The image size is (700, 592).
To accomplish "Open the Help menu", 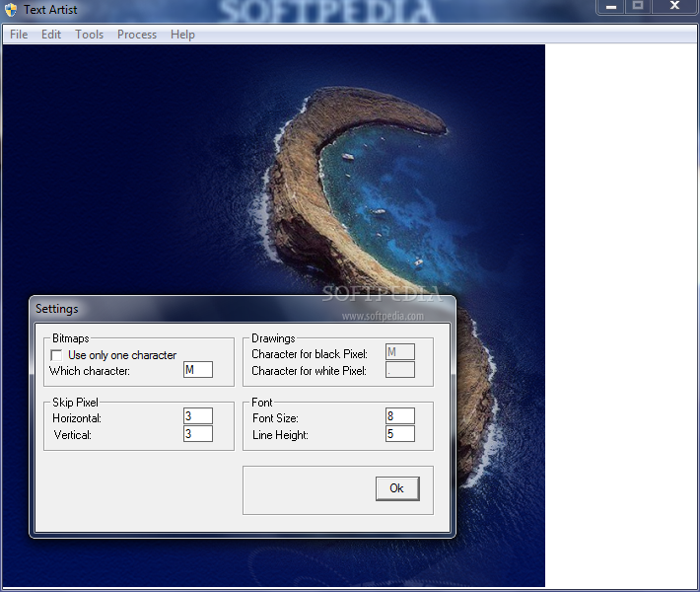I will pyautogui.click(x=182, y=35).
